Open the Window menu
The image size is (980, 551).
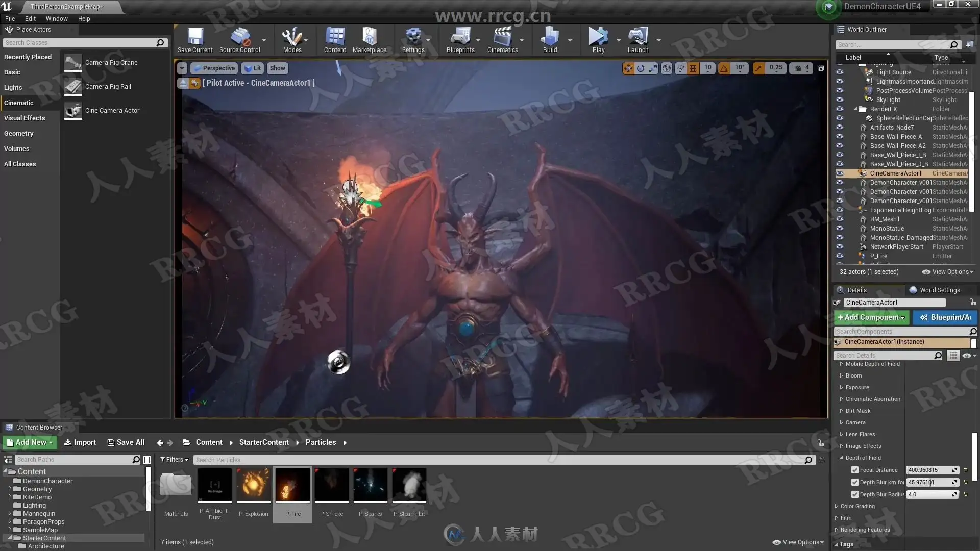click(x=57, y=19)
